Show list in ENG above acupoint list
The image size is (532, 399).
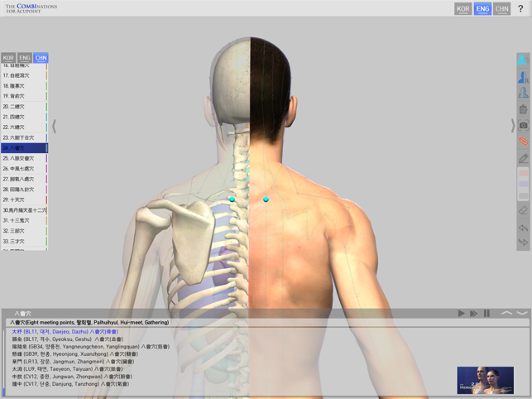pyautogui.click(x=25, y=58)
